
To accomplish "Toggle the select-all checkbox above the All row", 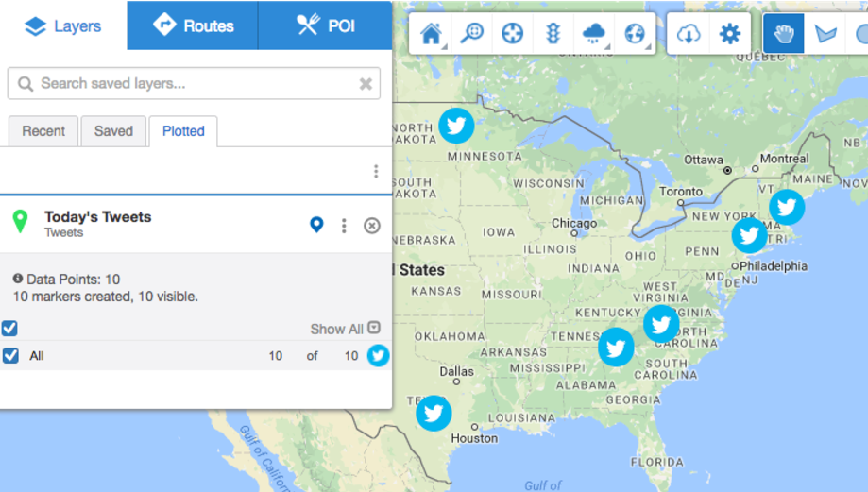I will pos(9,329).
